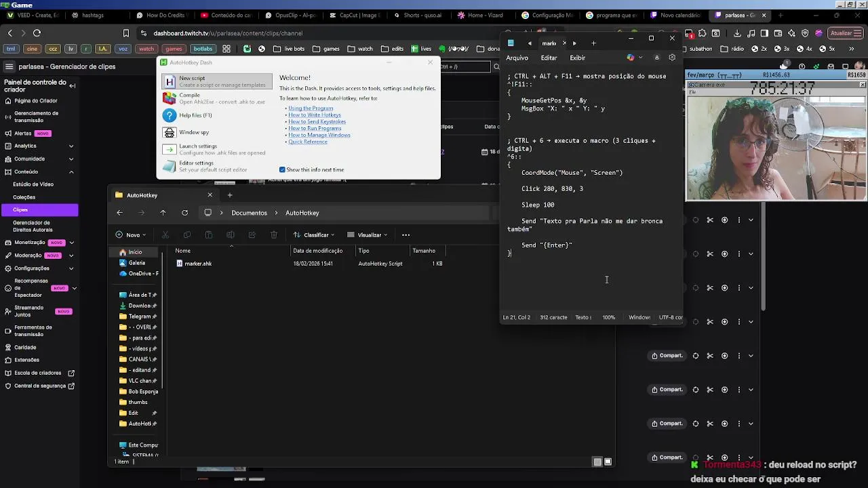Close AutoHotkey tab in File Explorer
This screenshot has width=868, height=488.
[210, 195]
